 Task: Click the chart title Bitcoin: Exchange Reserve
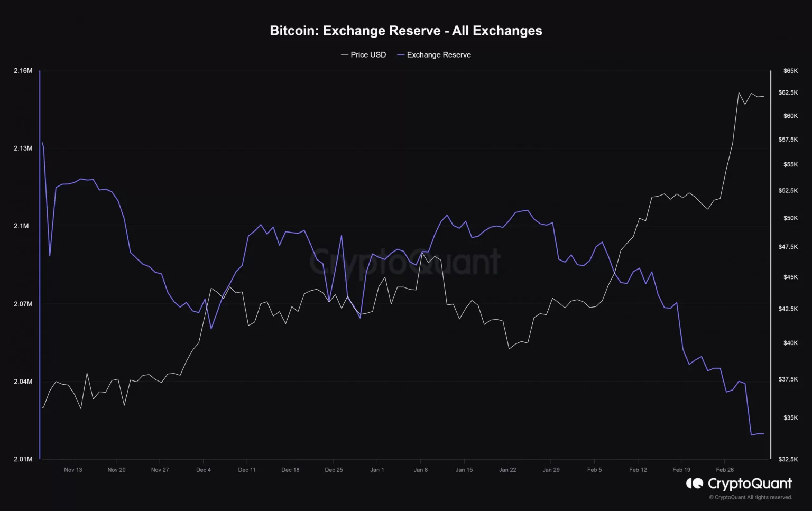[405, 31]
